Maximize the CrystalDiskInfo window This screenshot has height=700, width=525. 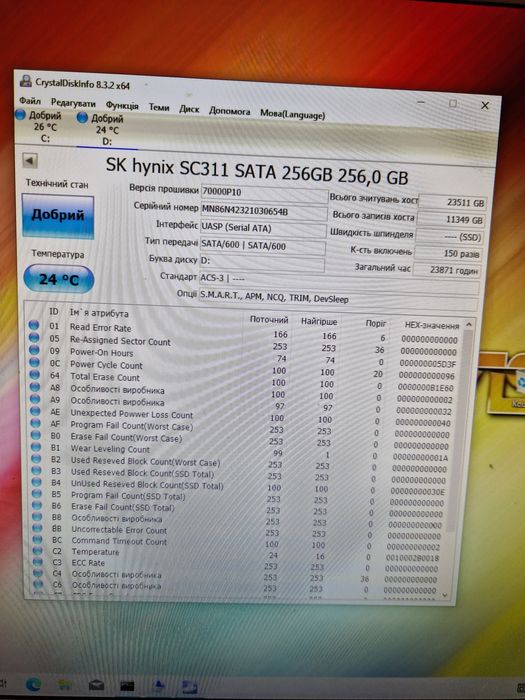pyautogui.click(x=453, y=104)
